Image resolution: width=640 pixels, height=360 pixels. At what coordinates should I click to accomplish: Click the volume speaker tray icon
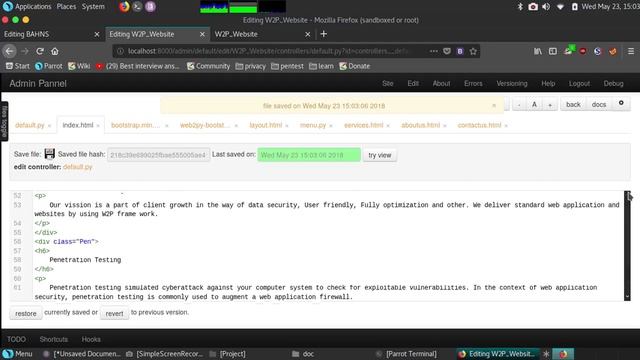546,7
